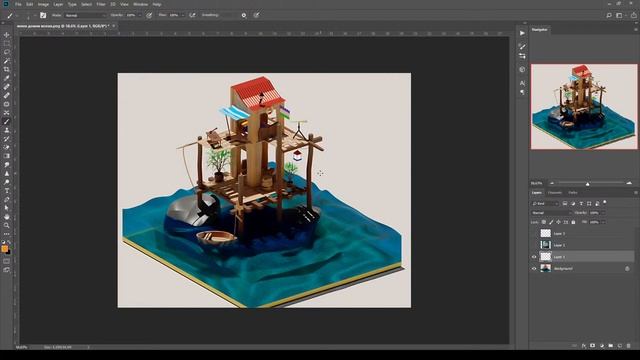Select the Eyedropper tool
Screen dimensions: 640x360
pos(7,78)
